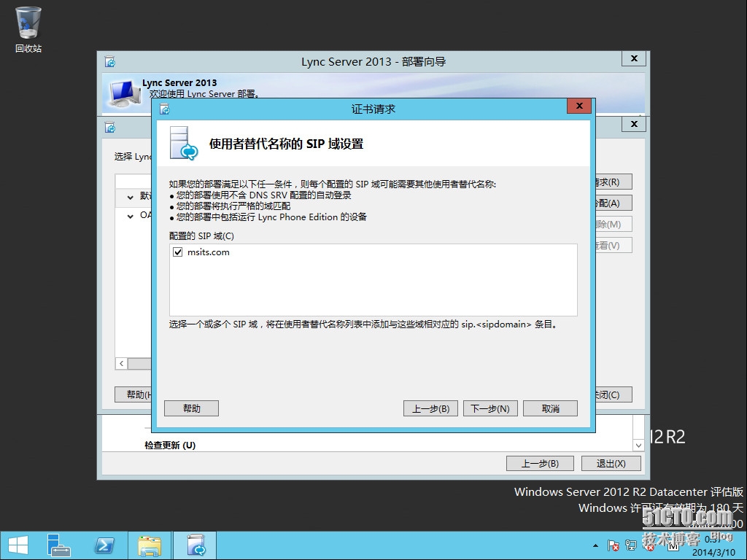
Task: Cancel the certificate request with 取消
Action: pos(550,408)
